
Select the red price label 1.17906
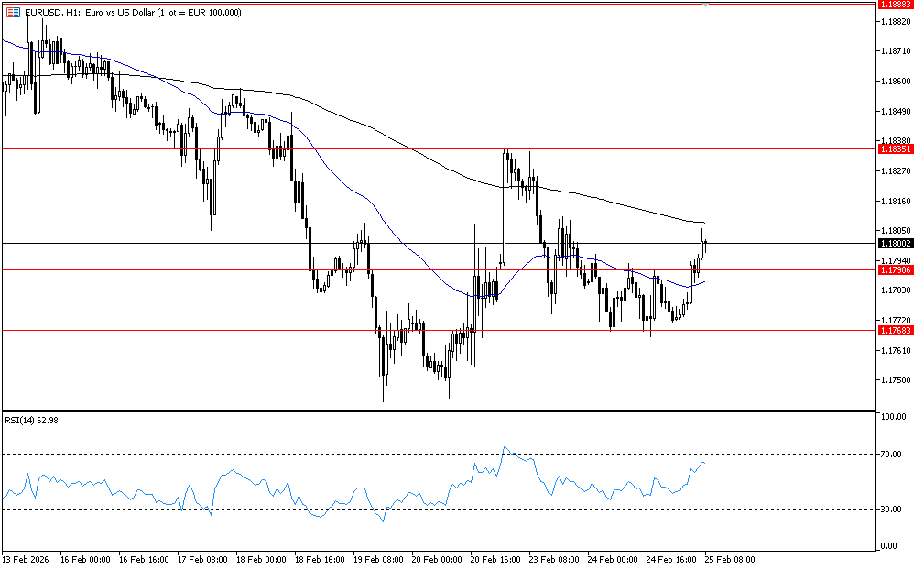point(893,269)
